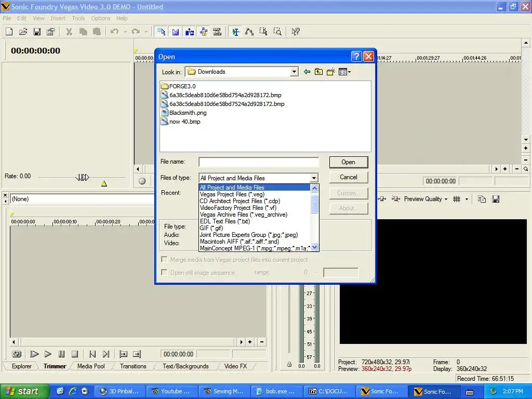Enable Open still image sequence checkbox

164,272
